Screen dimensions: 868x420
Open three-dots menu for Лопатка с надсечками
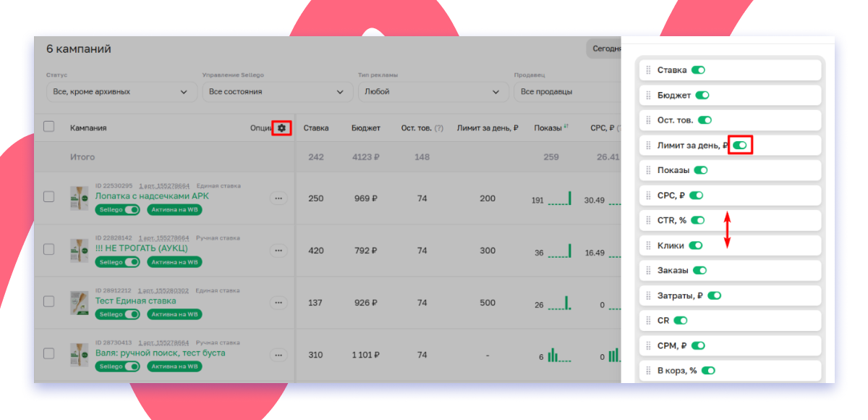[278, 198]
